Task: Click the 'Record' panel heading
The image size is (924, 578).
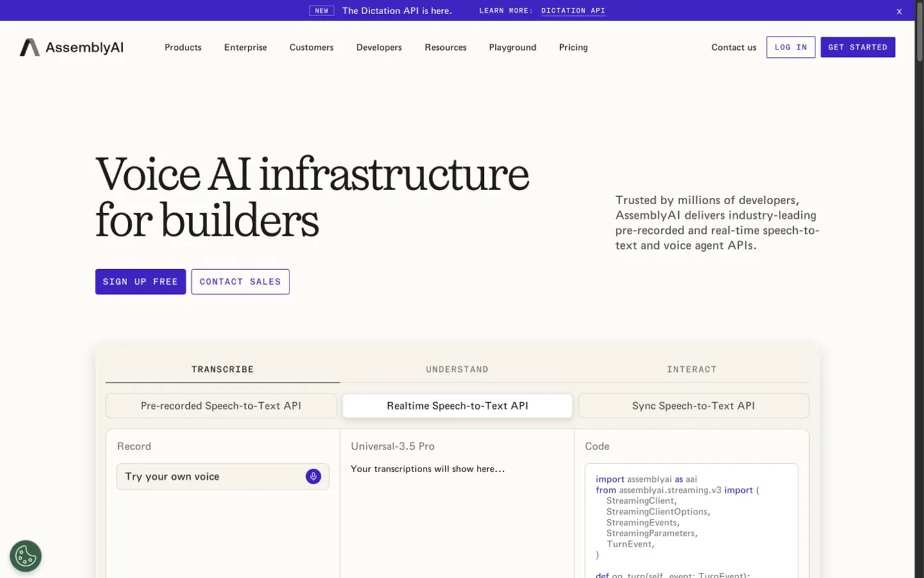Action: tap(134, 446)
